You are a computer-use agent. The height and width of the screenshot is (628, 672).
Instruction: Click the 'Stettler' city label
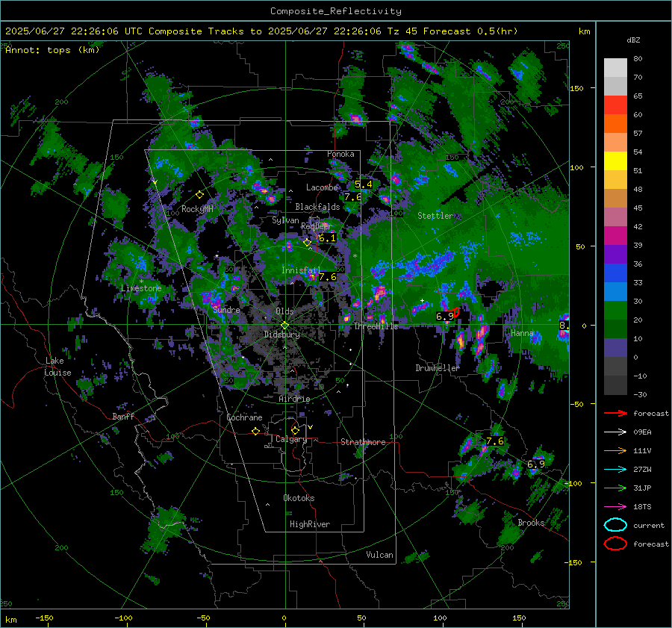coord(435,216)
